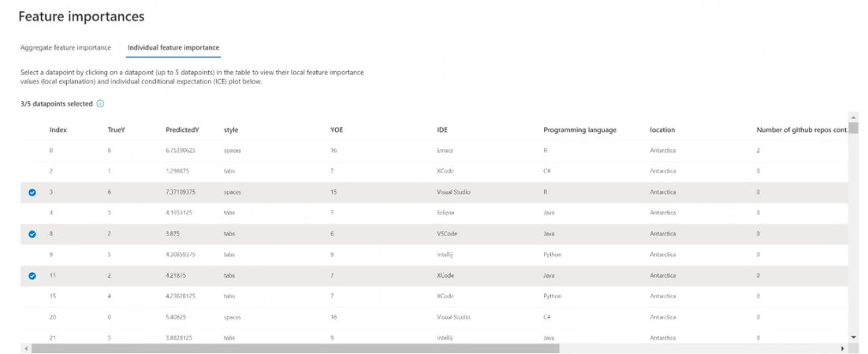Click the IDE column header

click(442, 129)
